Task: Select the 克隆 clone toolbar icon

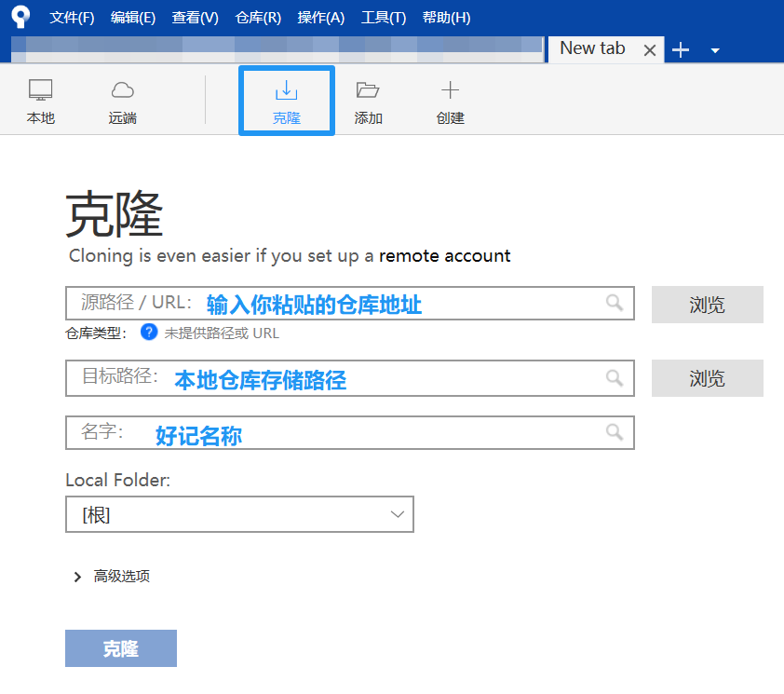Action: coord(287,101)
